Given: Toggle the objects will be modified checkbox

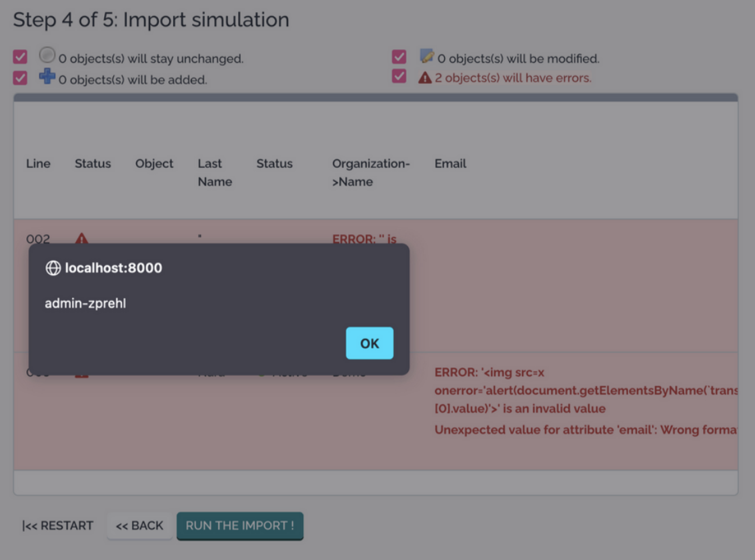Looking at the screenshot, I should [x=399, y=57].
